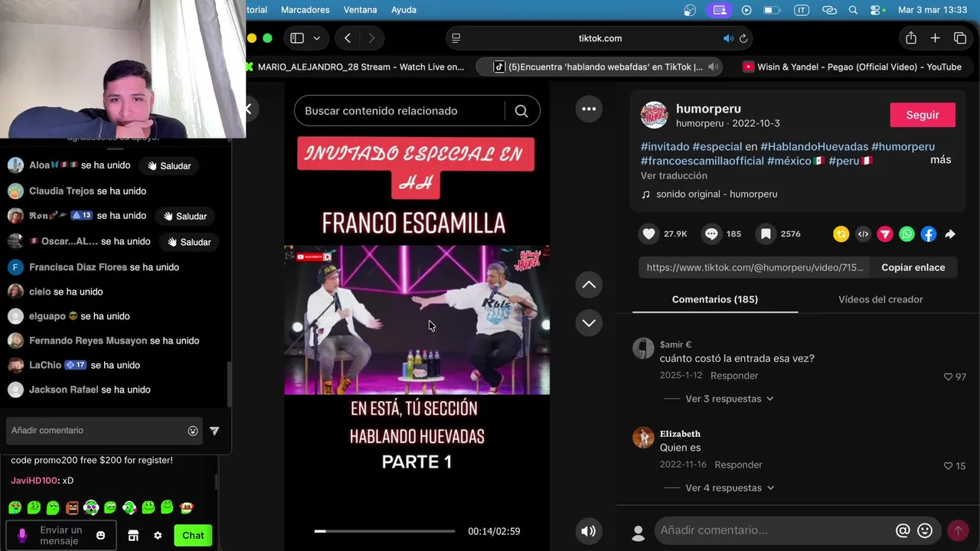Seek on the video progress bar

(x=384, y=531)
